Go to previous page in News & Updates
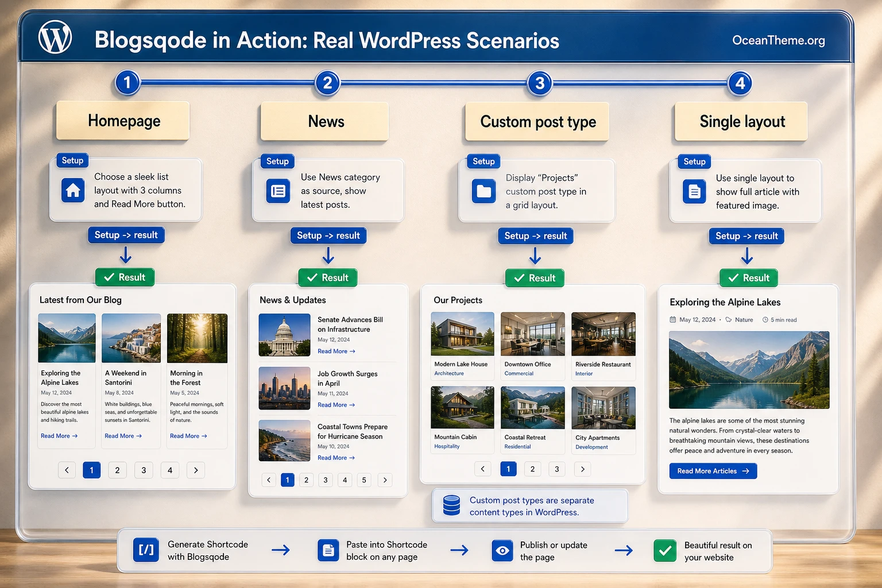 tap(269, 480)
